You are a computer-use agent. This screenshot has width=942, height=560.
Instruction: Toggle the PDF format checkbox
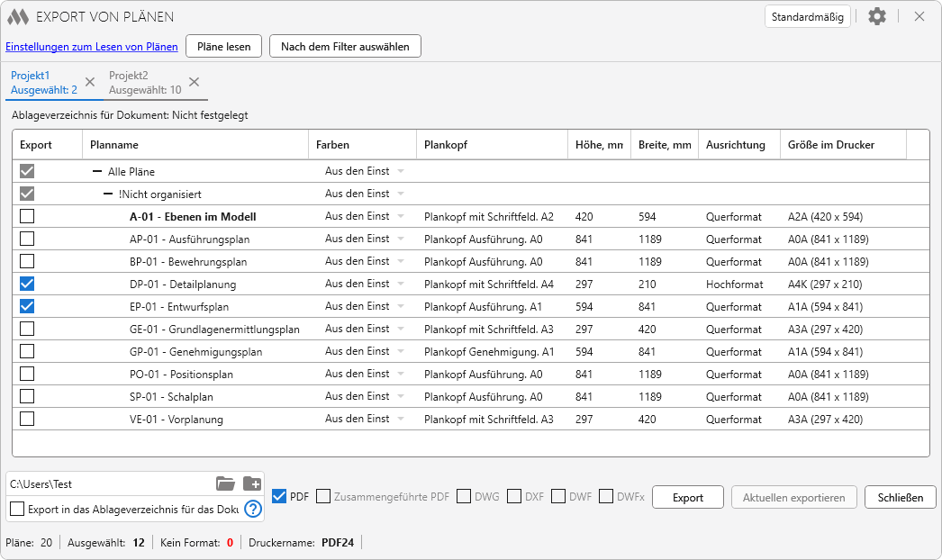[x=279, y=496]
